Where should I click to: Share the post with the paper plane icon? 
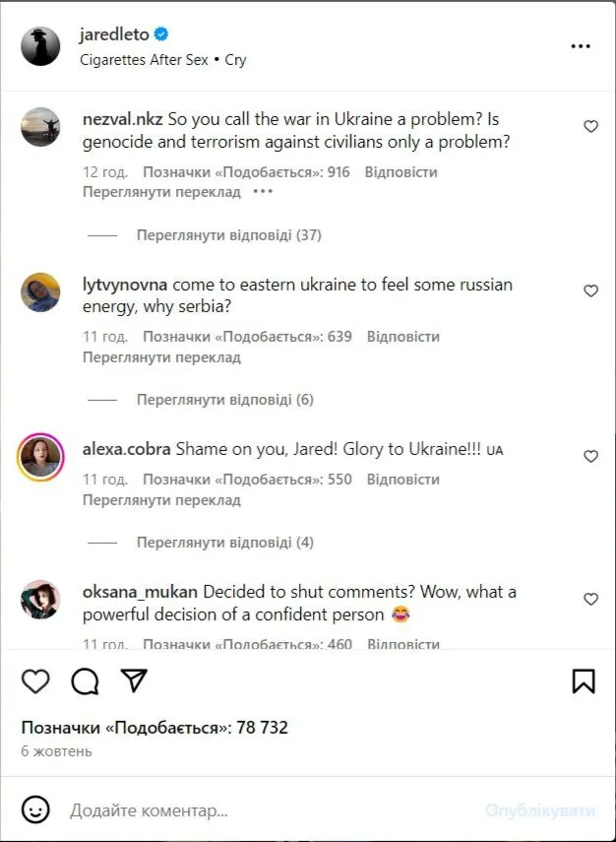pyautogui.click(x=134, y=680)
